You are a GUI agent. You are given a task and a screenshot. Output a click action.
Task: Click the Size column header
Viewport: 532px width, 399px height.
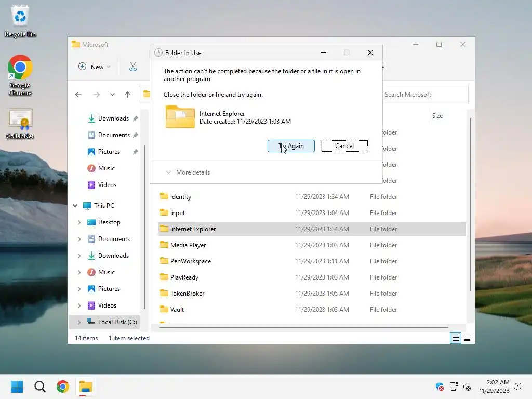coord(437,116)
